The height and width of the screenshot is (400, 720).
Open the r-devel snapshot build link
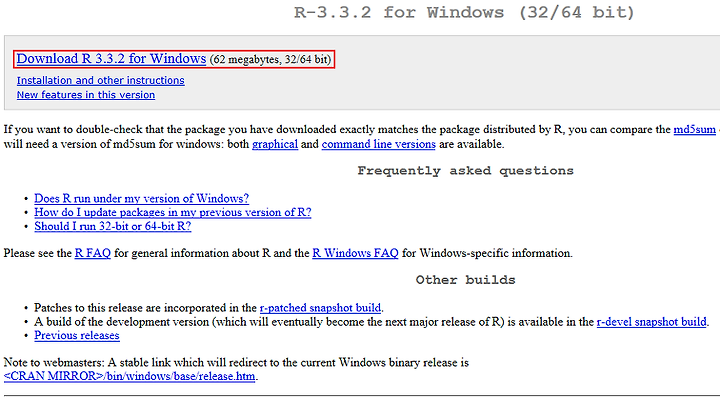(651, 322)
